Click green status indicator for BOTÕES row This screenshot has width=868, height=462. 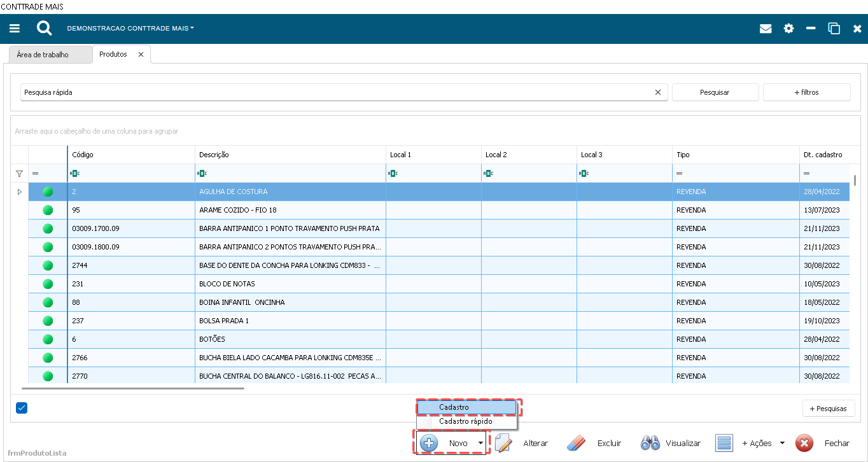(48, 339)
